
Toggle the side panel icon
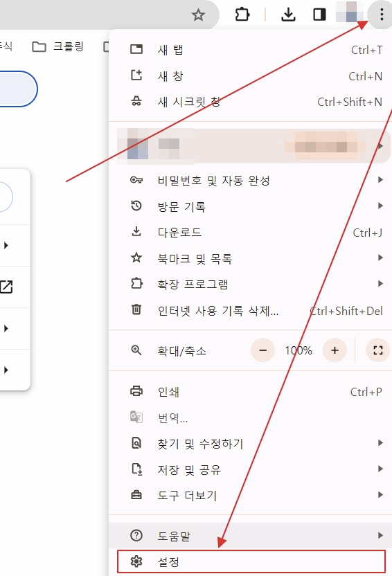(319, 15)
